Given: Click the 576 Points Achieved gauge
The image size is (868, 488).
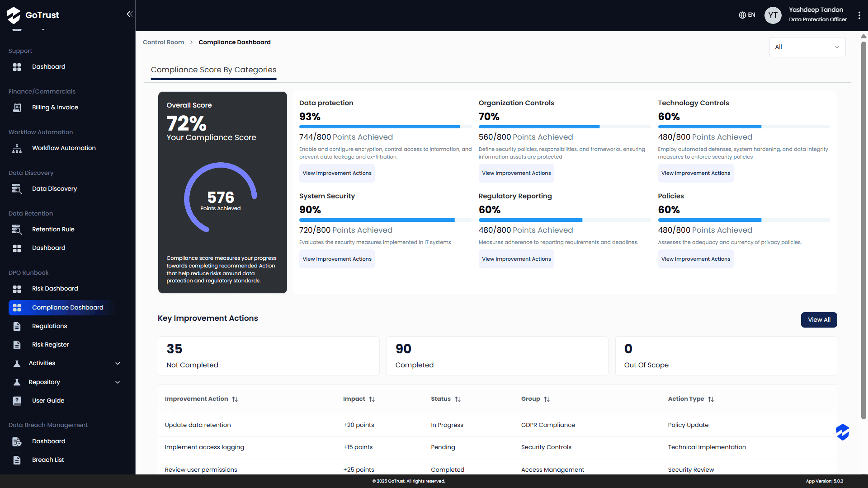Looking at the screenshot, I should coord(221,197).
